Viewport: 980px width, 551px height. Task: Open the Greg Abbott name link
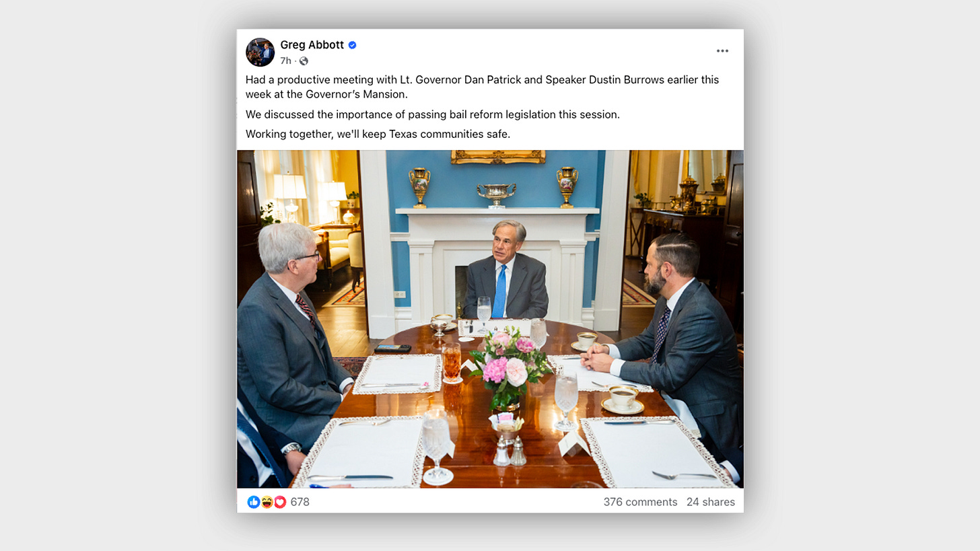coord(312,45)
